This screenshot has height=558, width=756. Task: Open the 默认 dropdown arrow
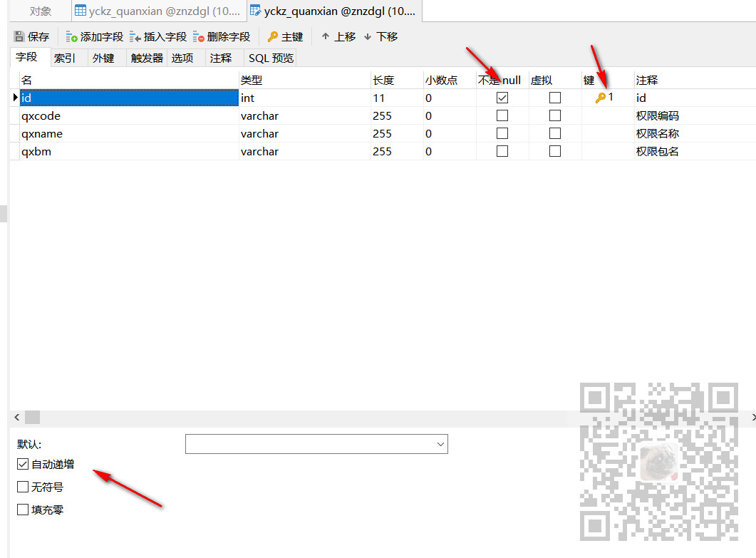[440, 444]
